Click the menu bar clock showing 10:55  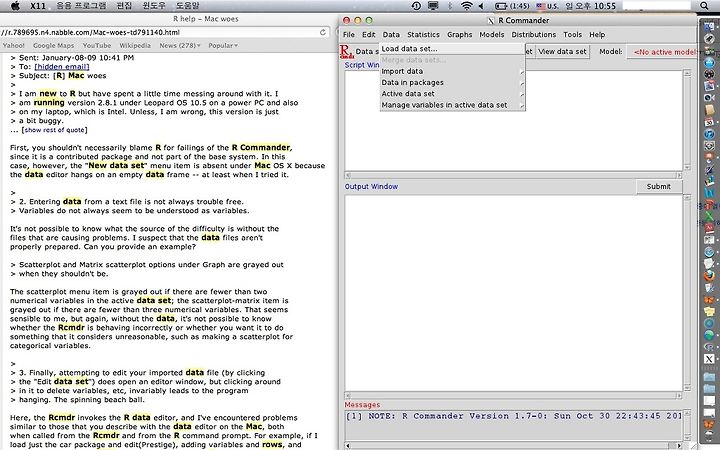(x=591, y=6)
